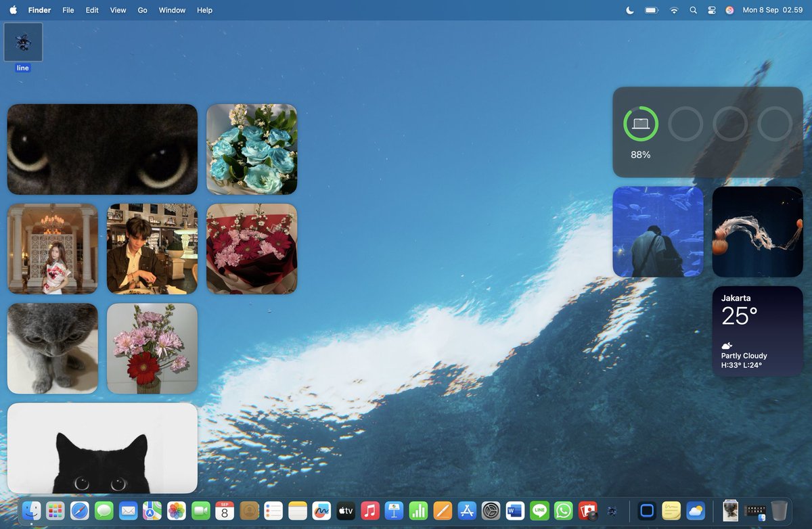
Task: Open jellyfish photo widget
Action: [x=758, y=232]
